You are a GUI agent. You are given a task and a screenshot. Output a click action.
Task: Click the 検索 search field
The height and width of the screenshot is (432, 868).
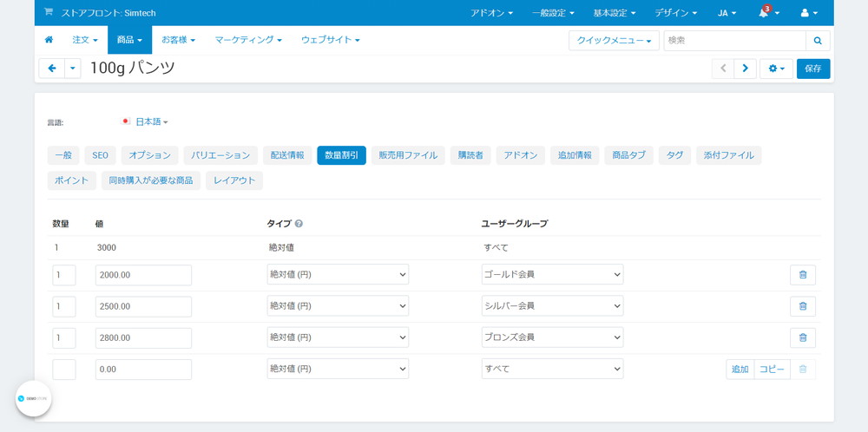[734, 41]
